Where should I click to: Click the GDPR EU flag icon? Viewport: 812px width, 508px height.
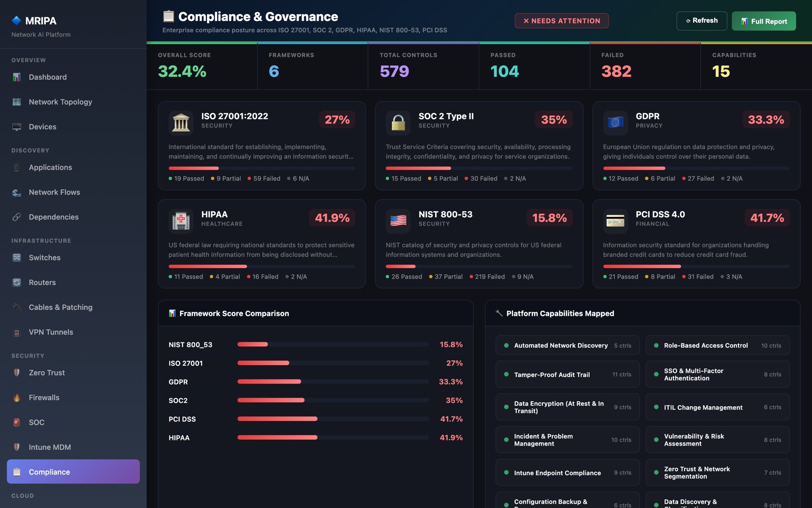tap(616, 123)
